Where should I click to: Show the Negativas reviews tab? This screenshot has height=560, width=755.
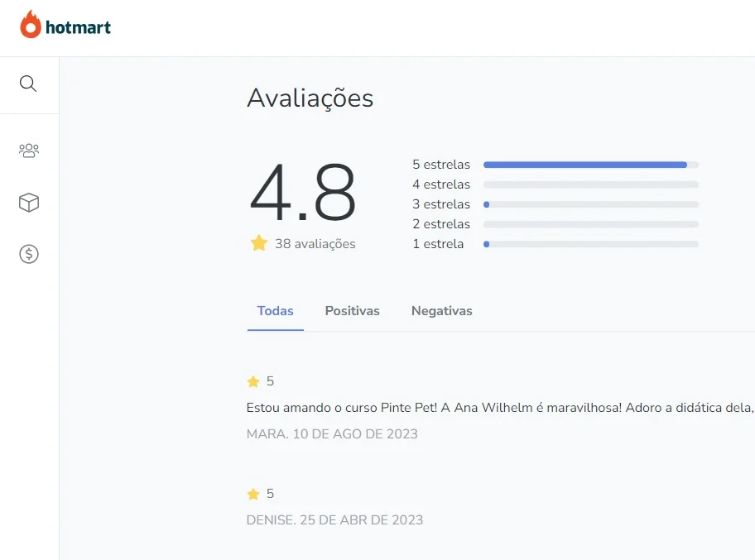441,311
